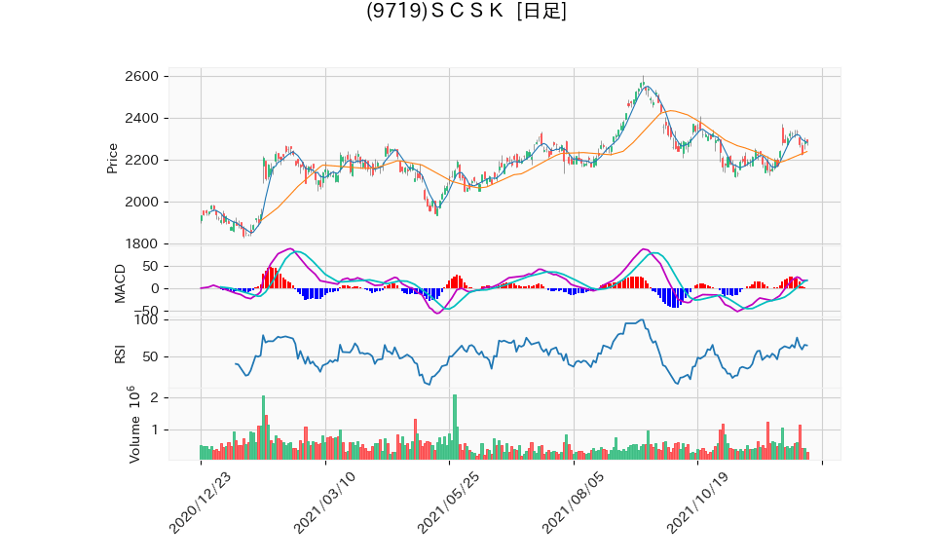Click the MACD 0 axis label
Viewport: 933px width, 560px height.
tap(155, 289)
